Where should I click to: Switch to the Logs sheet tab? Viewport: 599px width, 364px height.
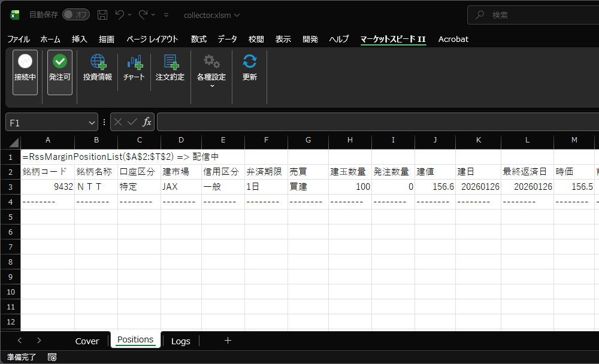[x=181, y=341]
